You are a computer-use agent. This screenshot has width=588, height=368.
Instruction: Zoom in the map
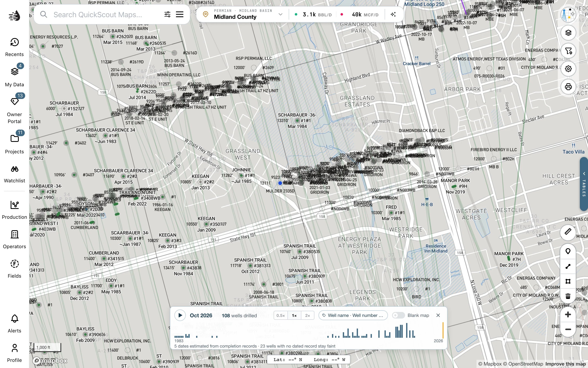click(568, 314)
